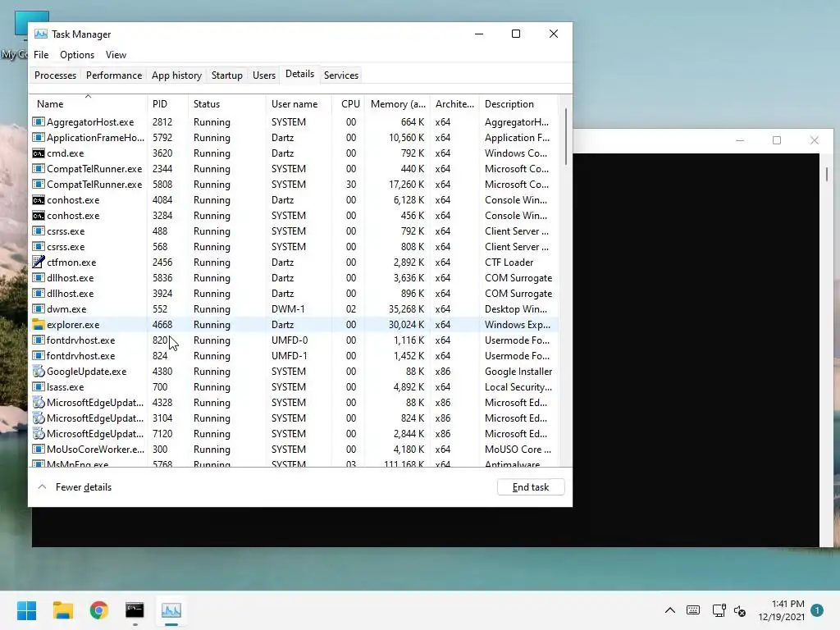Sort by the Memory column header

(398, 104)
